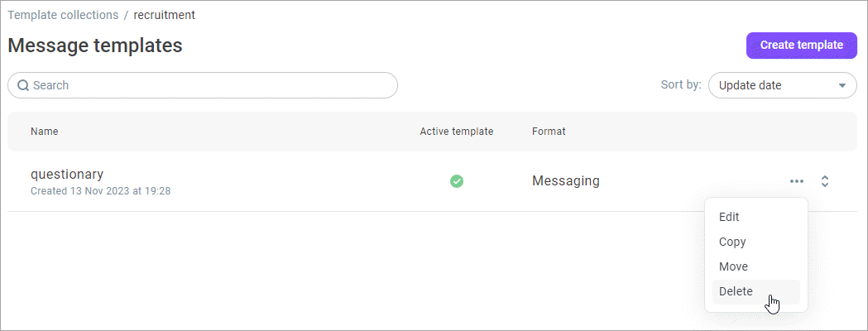Click the Created 13 Nov 2023 text
This screenshot has height=331, width=868.
coord(100,191)
